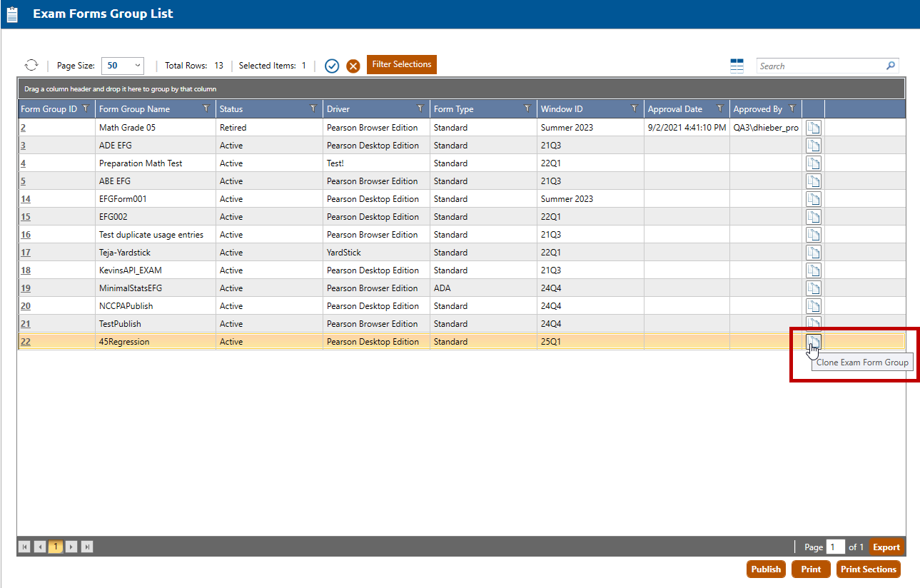Click the Export button

886,547
